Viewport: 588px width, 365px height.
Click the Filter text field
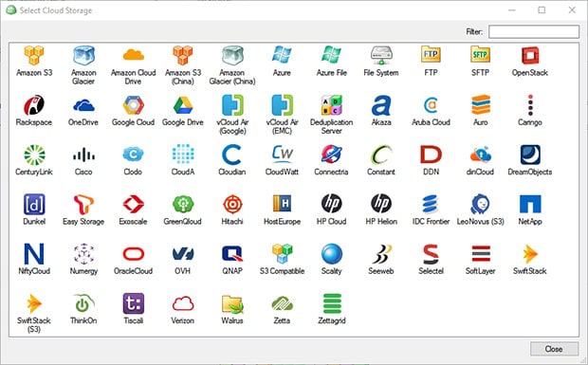click(534, 31)
